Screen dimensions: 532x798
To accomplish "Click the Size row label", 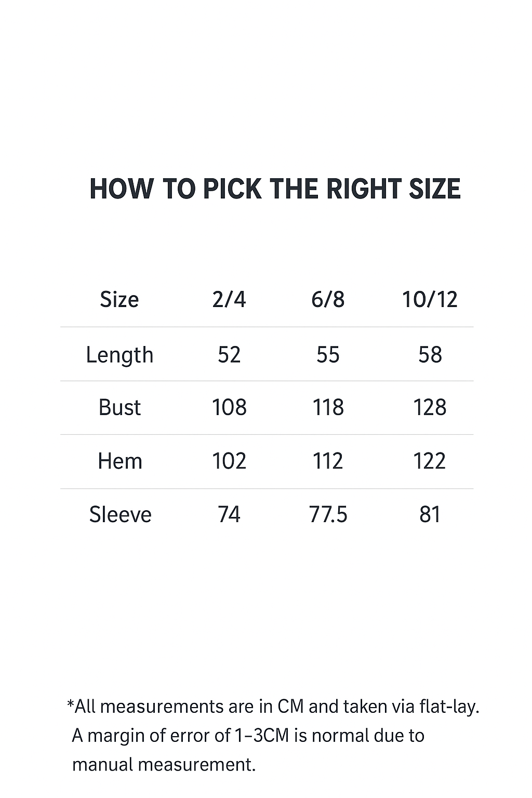I will coord(119,300).
